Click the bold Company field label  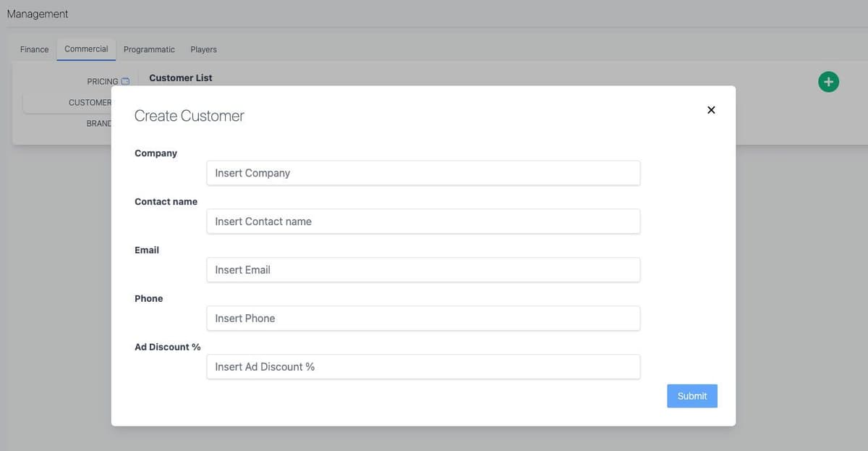click(156, 153)
